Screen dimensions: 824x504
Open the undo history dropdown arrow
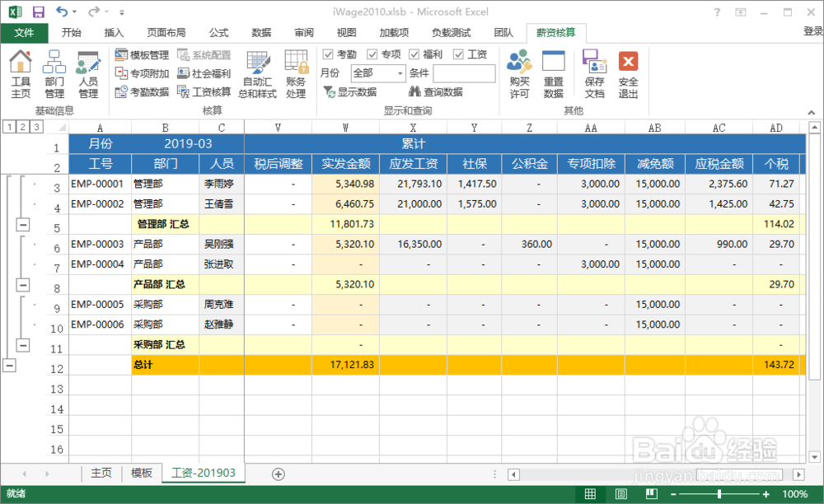[x=74, y=12]
